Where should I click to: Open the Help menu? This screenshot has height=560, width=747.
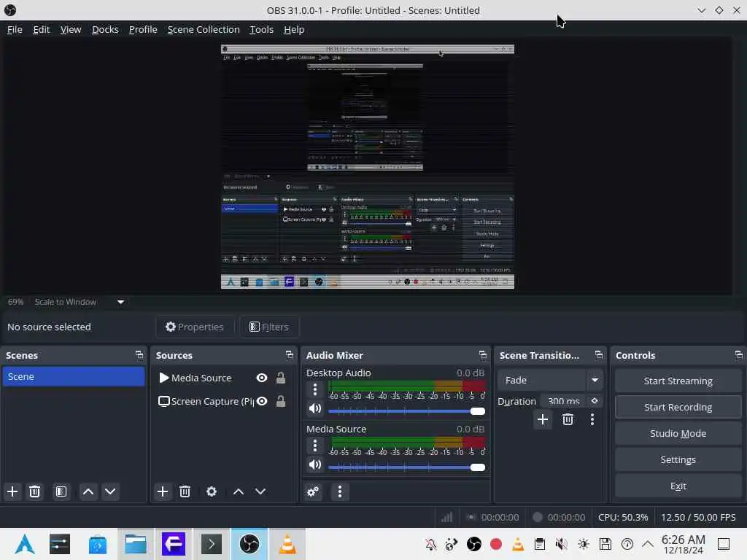click(294, 29)
